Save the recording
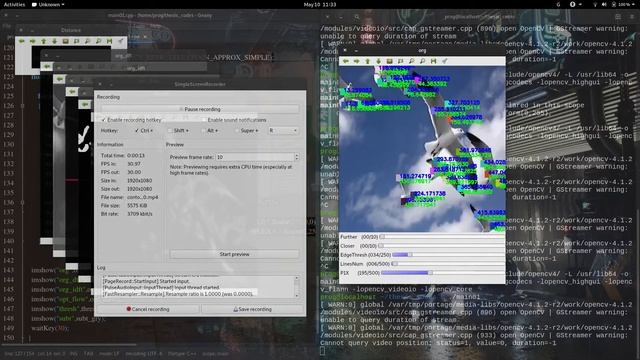Image resolution: width=640 pixels, height=360 pixels. point(252,309)
